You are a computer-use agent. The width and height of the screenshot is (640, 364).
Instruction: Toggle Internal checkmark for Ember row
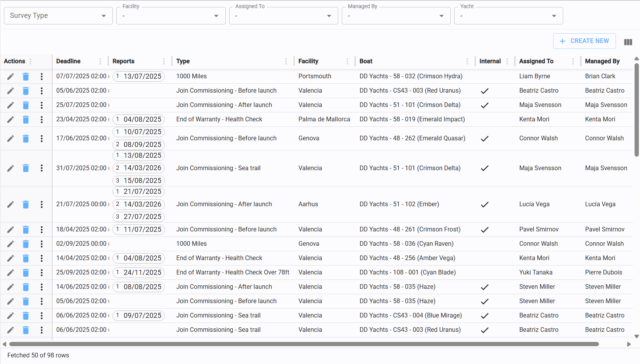484,205
